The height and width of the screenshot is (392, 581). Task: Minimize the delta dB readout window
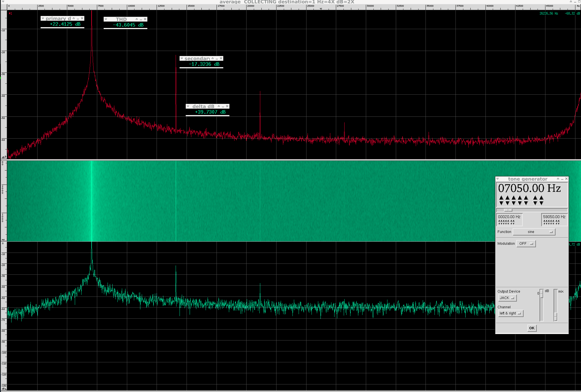[x=223, y=106]
